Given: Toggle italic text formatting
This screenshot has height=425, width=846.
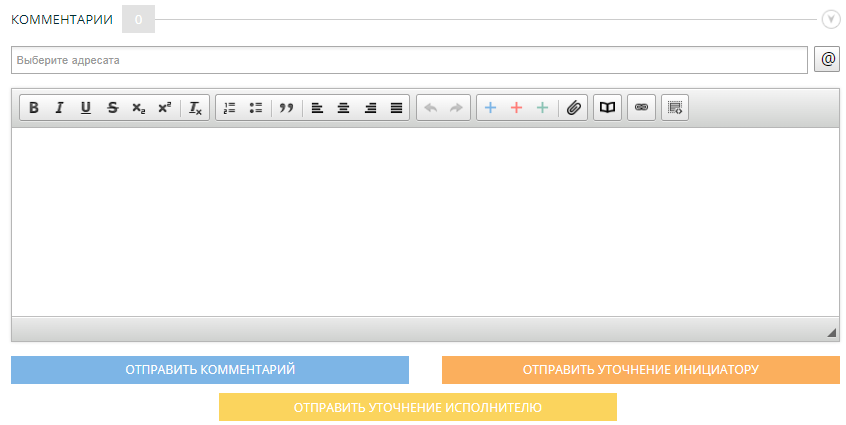Looking at the screenshot, I should tap(59, 108).
